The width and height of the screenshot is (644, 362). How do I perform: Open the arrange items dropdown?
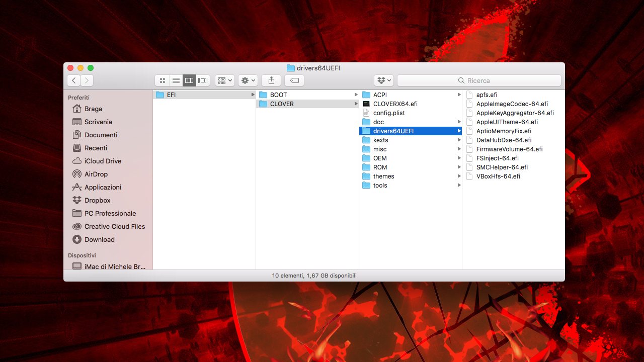[x=224, y=80]
